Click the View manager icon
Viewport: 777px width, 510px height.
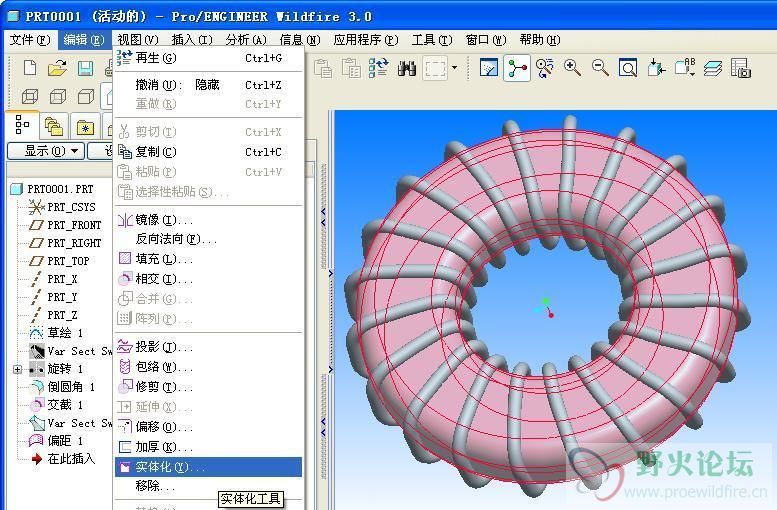pos(741,68)
